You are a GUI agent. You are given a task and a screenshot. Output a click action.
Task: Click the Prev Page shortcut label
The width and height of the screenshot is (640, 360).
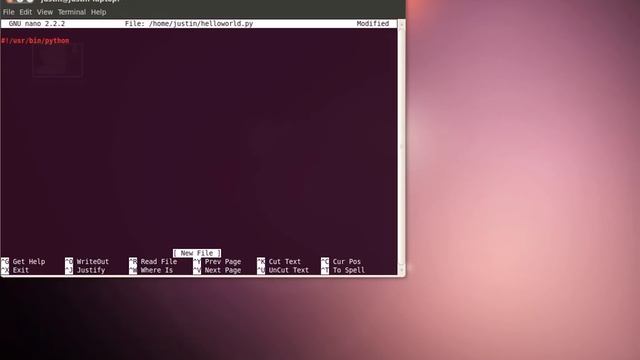[223, 262]
